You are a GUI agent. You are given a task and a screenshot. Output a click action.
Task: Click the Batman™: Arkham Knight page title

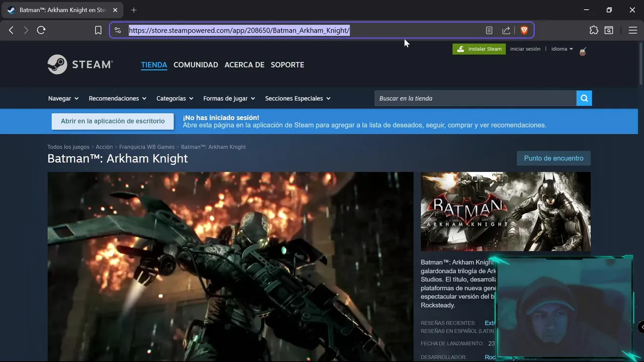click(118, 158)
